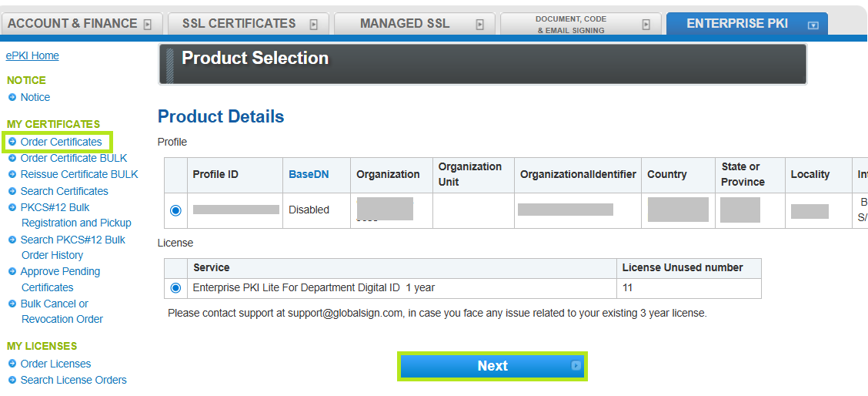Expand the Enterprise PKI tab dropdown arrow
868x396 pixels.
click(x=813, y=25)
